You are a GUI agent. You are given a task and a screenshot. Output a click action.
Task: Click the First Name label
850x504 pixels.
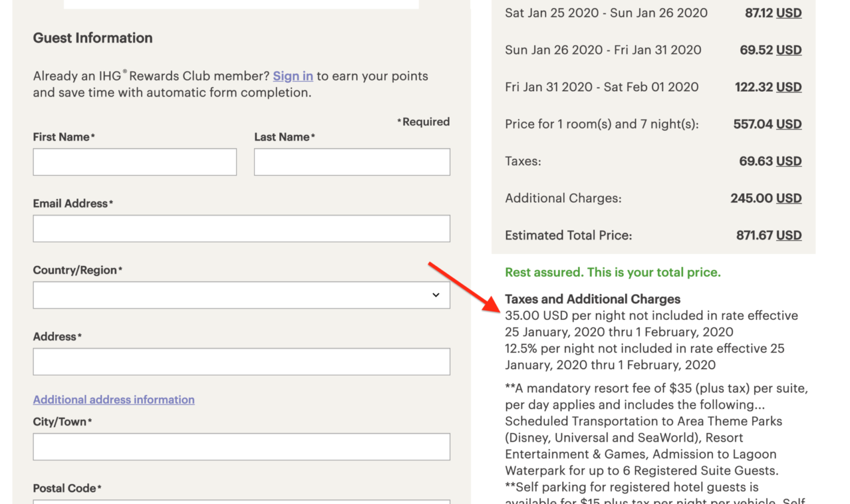coord(63,137)
